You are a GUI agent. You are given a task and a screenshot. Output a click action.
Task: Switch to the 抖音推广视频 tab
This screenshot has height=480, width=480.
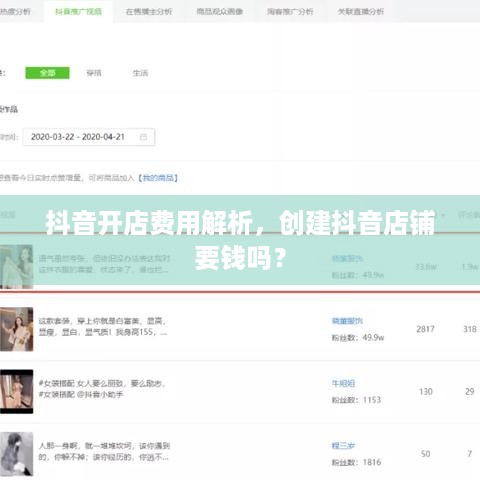[x=78, y=12]
